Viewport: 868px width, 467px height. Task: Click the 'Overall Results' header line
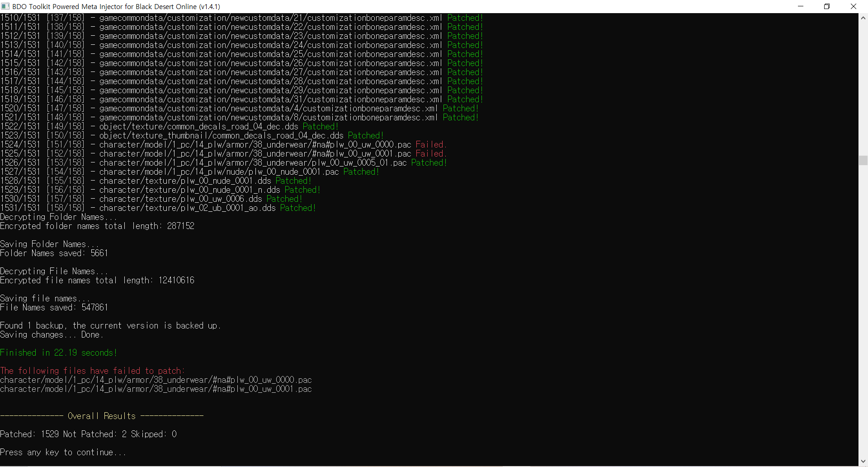pyautogui.click(x=102, y=416)
